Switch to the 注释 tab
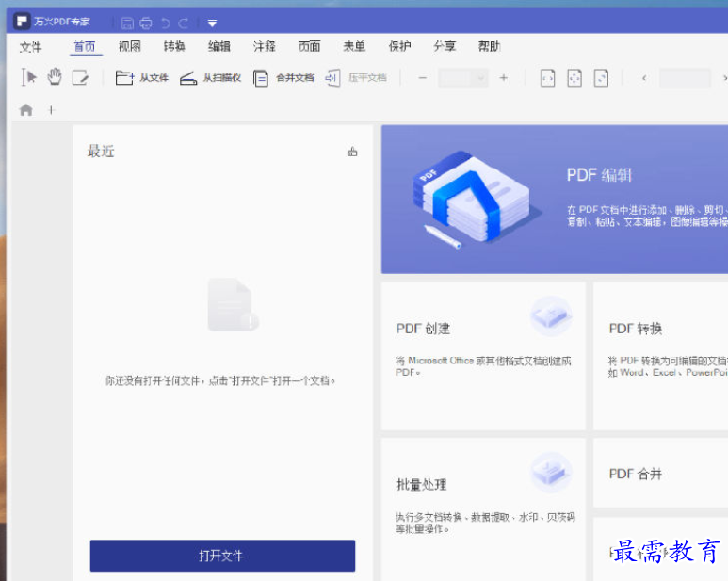728x581 pixels. click(x=265, y=46)
